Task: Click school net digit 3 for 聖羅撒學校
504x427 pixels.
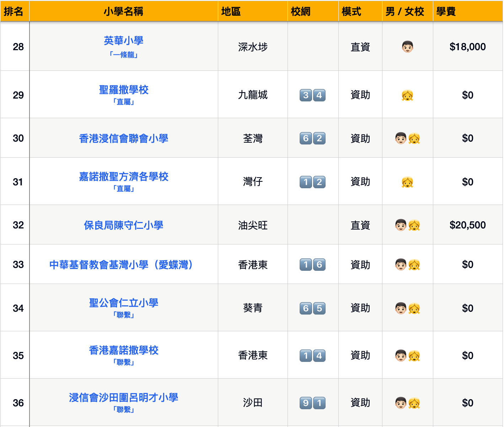Action: coord(306,95)
